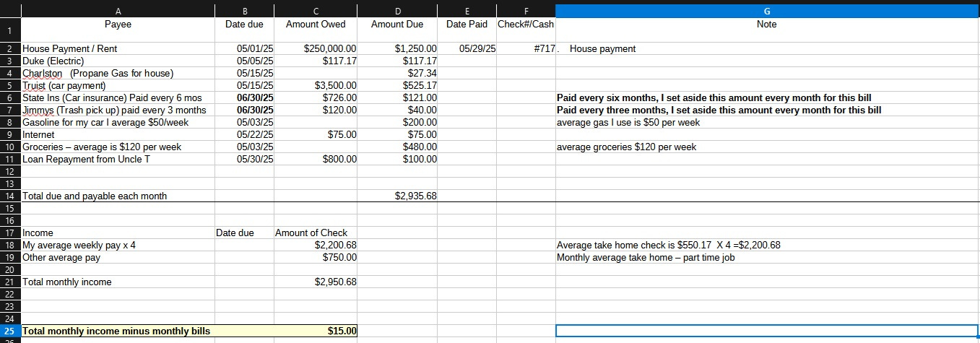The image size is (980, 343).
Task: Click the 'Average take home check is $550.17' note
Action: tap(767, 246)
